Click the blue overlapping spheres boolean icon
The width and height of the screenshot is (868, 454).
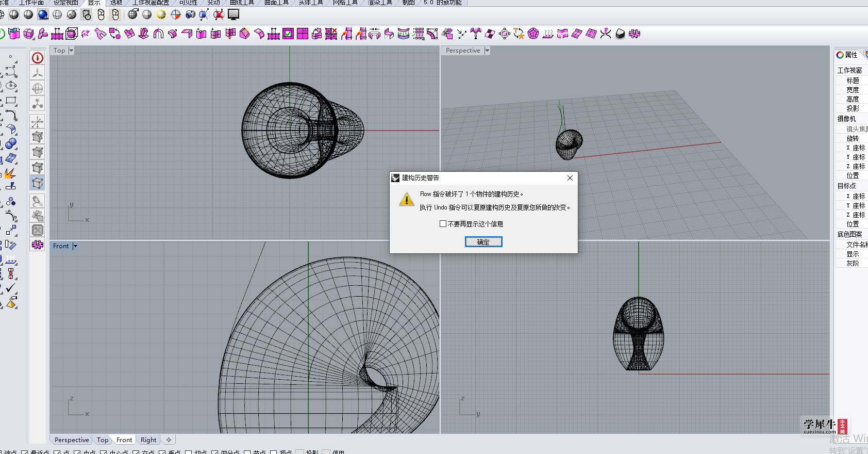[11, 143]
